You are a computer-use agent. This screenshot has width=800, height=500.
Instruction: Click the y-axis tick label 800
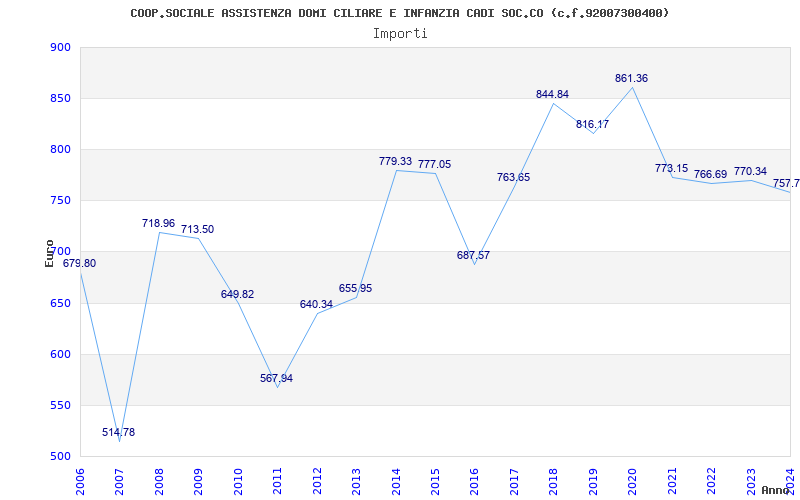coord(60,149)
